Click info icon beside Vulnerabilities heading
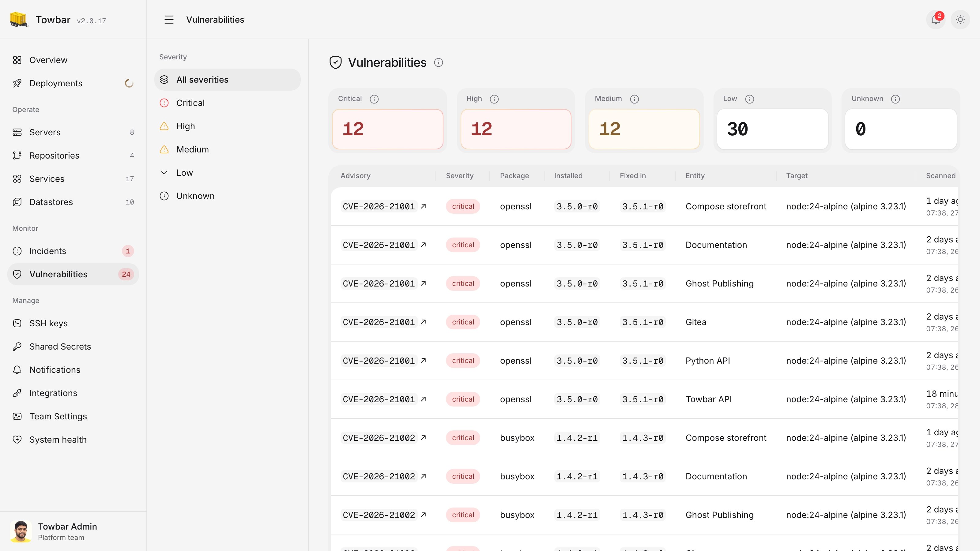Viewport: 980px width, 551px height. (x=438, y=62)
